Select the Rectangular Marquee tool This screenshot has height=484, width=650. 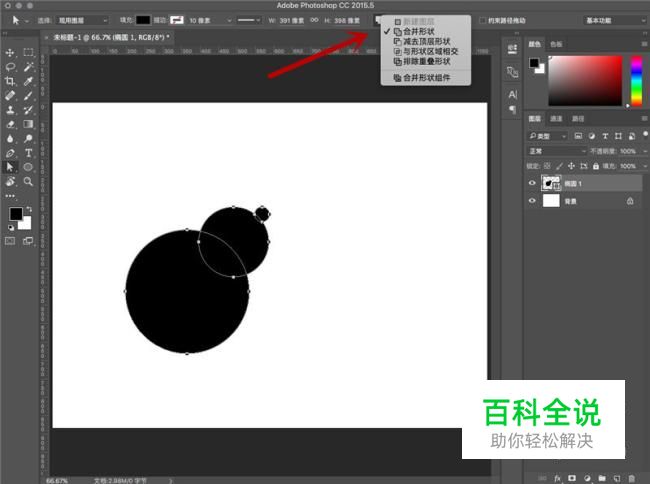pyautogui.click(x=28, y=52)
